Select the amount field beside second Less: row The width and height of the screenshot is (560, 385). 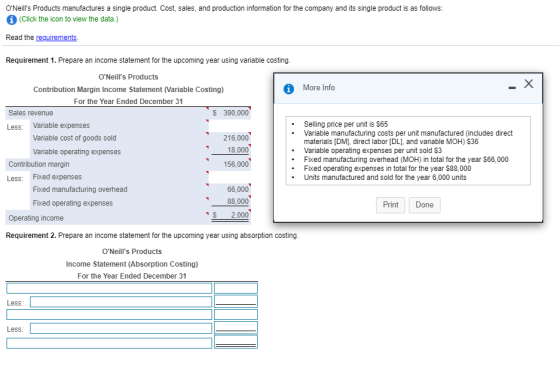236,328
